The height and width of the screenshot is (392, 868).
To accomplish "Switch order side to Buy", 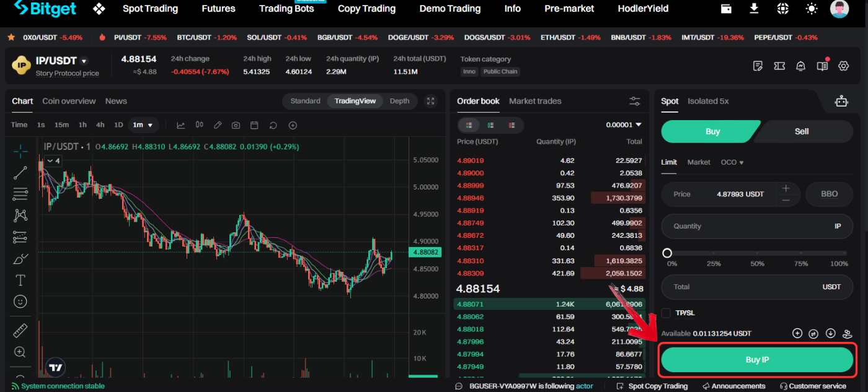I will click(x=712, y=131).
